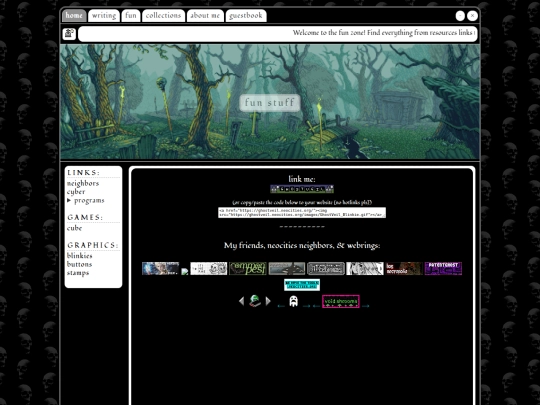This screenshot has height=405, width=540.
Task: Click the white manga sketch neighbor button
Action: [x=365, y=269]
